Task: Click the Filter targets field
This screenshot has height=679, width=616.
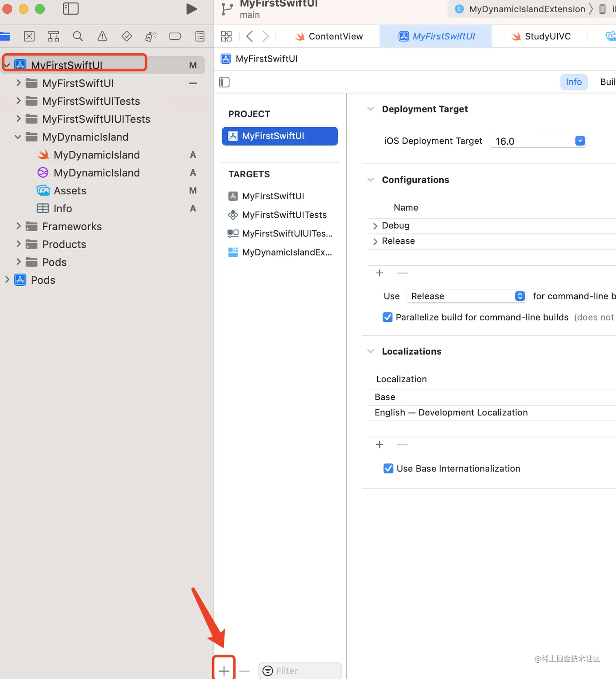Action: pos(300,671)
